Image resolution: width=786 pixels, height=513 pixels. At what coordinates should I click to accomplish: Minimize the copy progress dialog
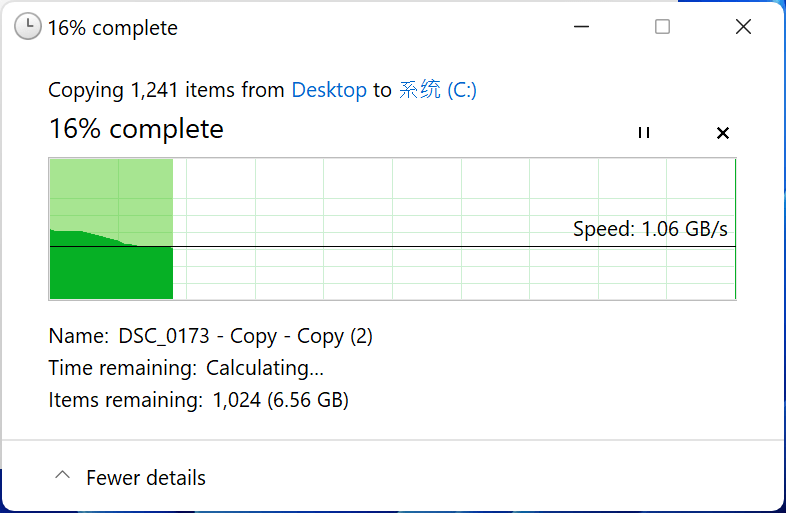coord(581,27)
